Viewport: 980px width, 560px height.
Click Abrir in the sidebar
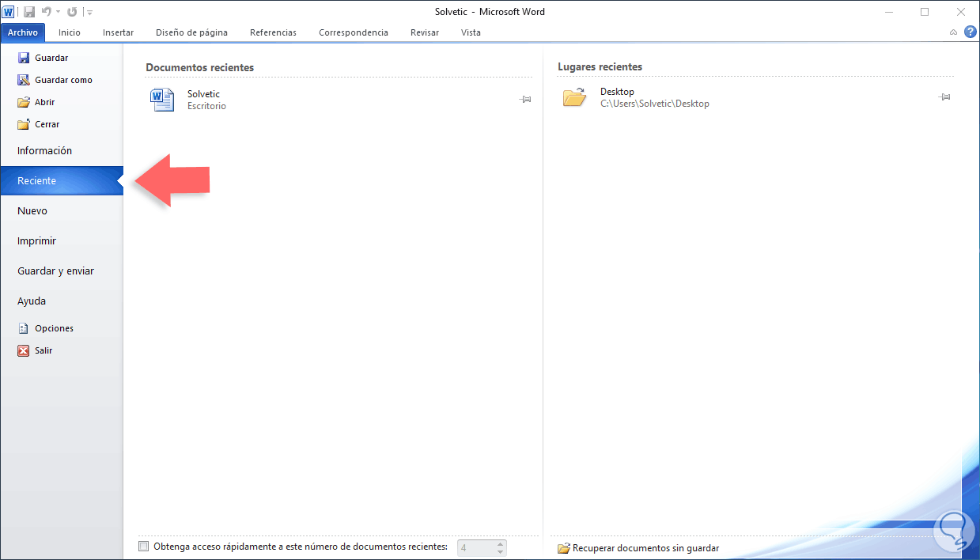pos(36,102)
